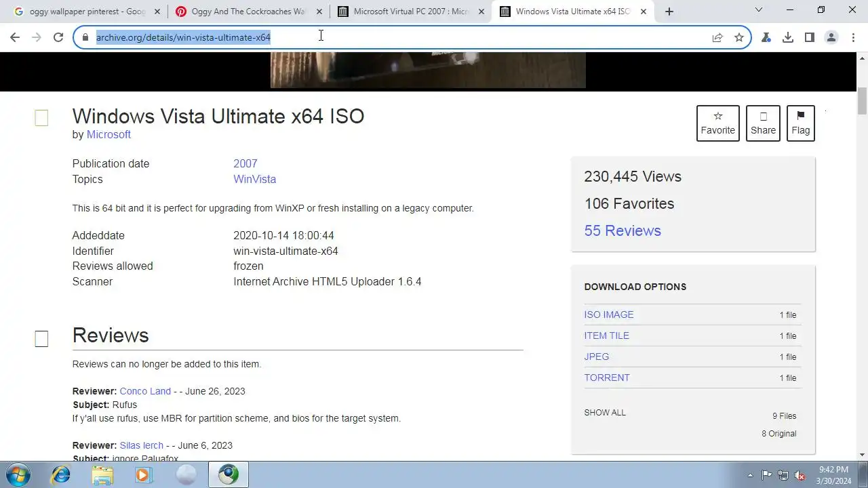
Task: Show all download files
Action: point(605,412)
